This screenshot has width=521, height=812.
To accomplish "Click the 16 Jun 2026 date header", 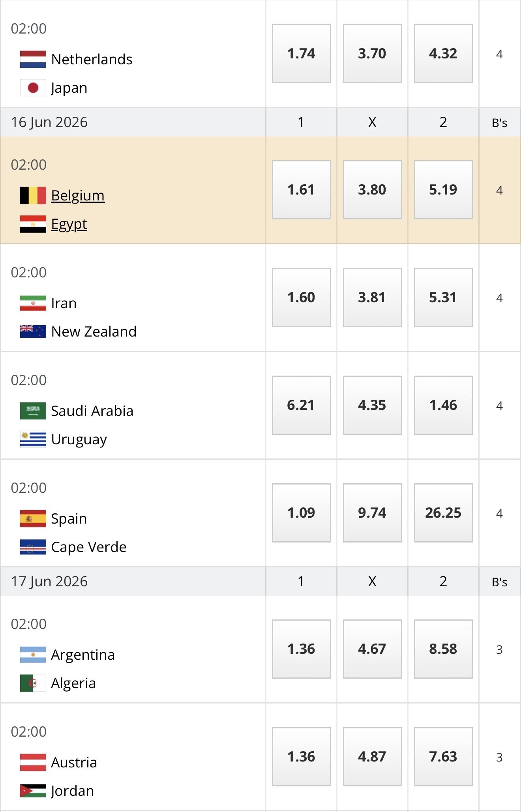I will 49,122.
